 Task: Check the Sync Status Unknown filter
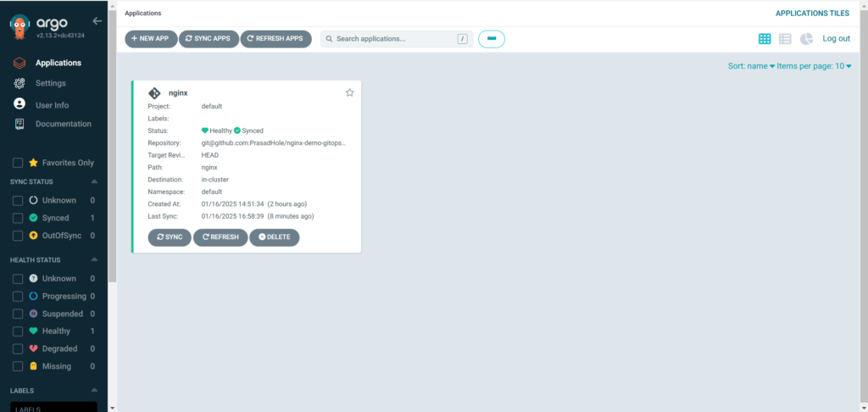18,200
